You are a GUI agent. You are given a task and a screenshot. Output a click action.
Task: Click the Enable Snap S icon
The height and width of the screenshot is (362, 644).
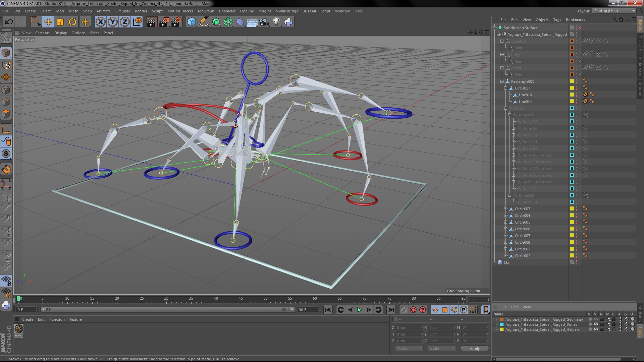pyautogui.click(x=6, y=154)
